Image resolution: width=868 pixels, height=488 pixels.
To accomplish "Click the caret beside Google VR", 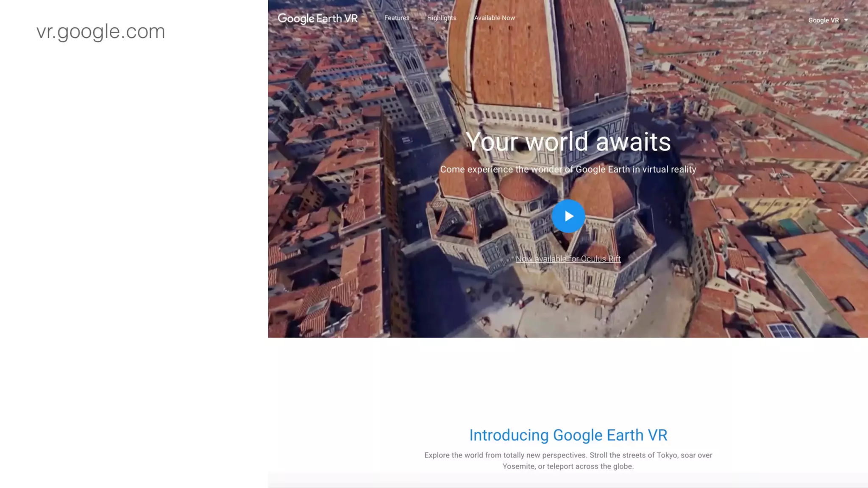I will coord(846,20).
